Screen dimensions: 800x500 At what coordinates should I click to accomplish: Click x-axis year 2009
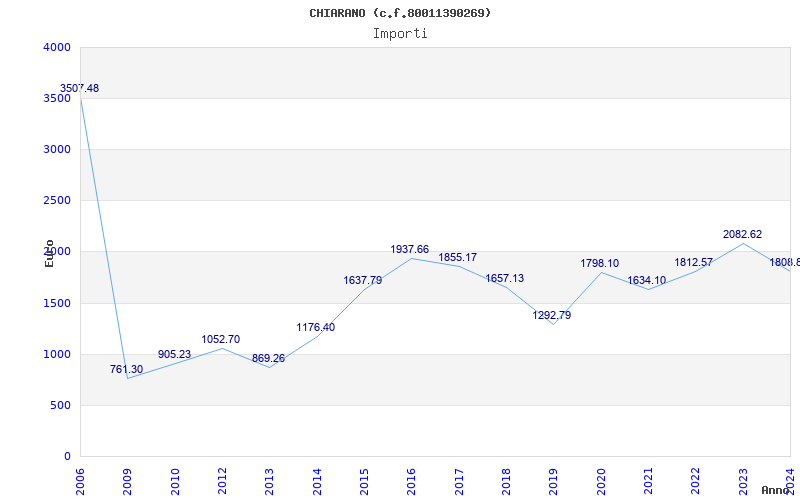click(128, 482)
